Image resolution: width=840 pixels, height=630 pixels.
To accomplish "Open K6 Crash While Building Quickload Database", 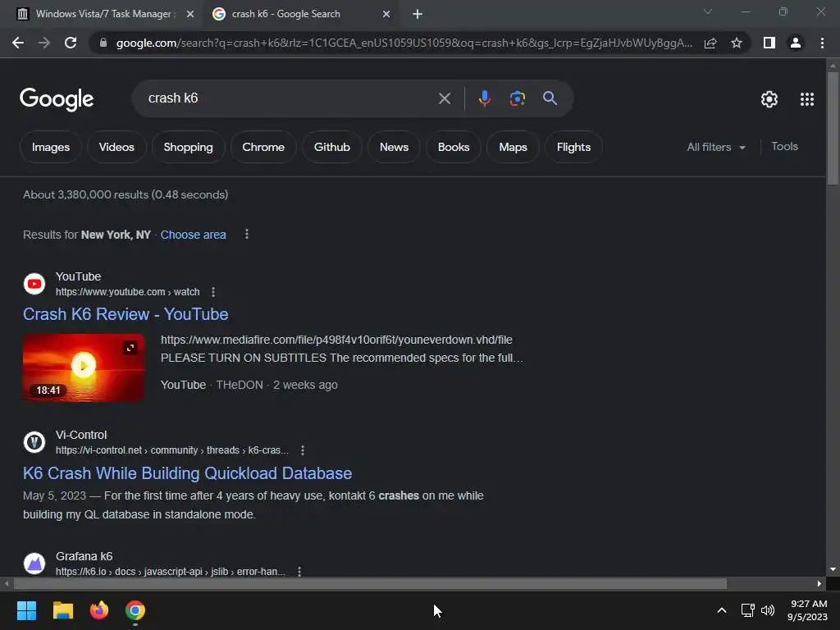I will click(x=187, y=473).
